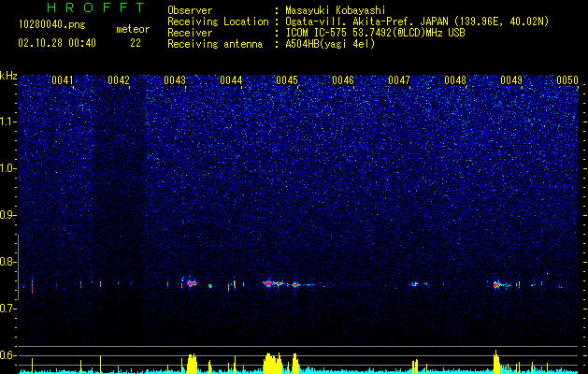This screenshot has width=588, height=374.
Task: Click the 0.6 frequency axis label
Action: (8, 355)
